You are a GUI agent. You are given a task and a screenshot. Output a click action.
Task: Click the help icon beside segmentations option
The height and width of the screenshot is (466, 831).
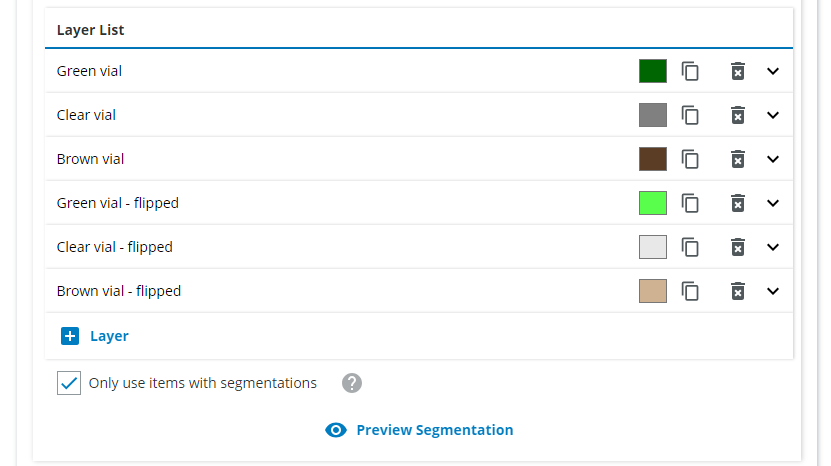tap(352, 383)
